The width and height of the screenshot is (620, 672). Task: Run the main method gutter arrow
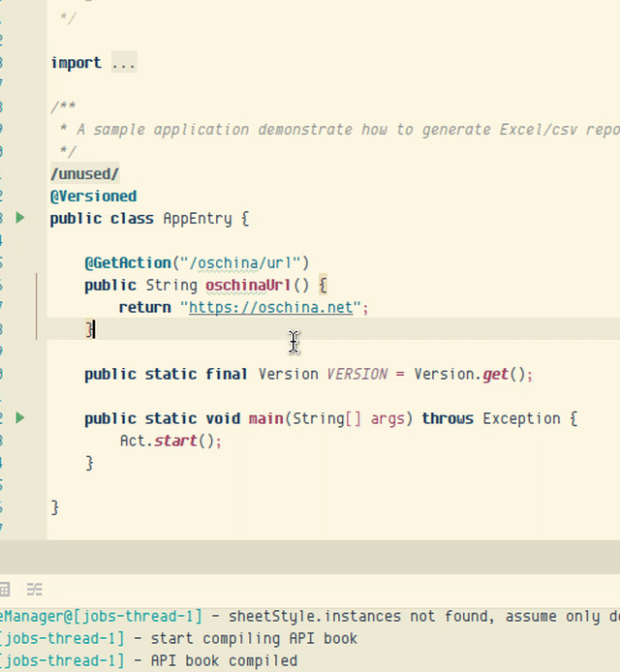point(19,417)
